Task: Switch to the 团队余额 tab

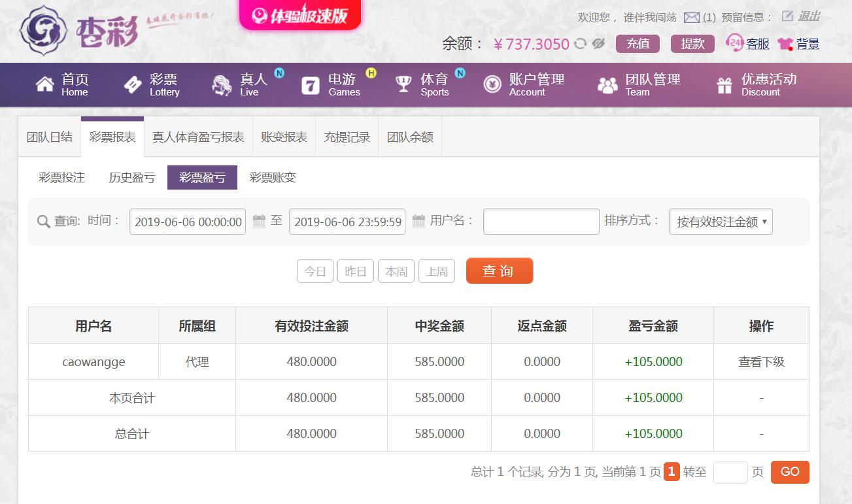Action: coord(410,137)
